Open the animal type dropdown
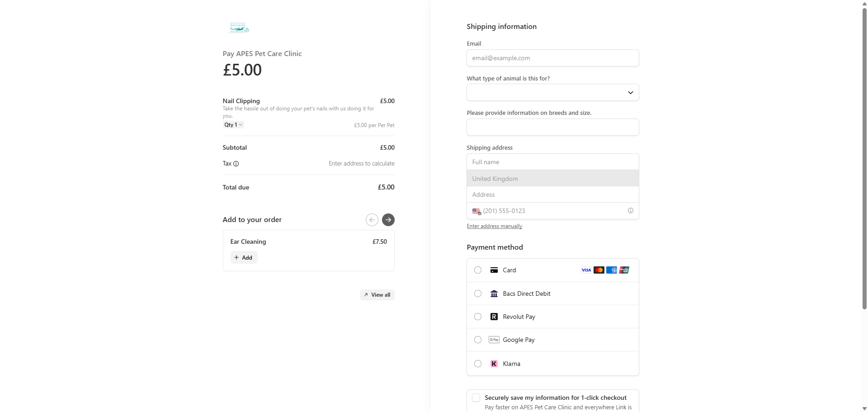The image size is (868, 412). (x=552, y=92)
